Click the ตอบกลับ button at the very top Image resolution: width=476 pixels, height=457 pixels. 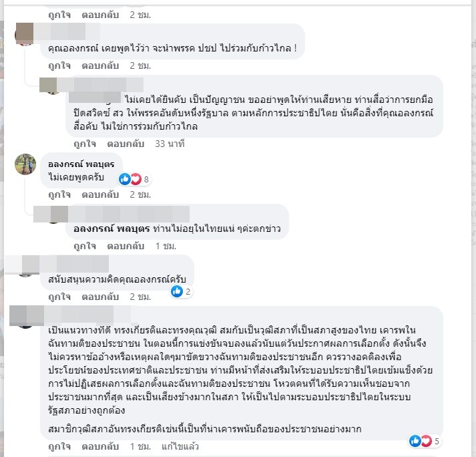[100, 15]
